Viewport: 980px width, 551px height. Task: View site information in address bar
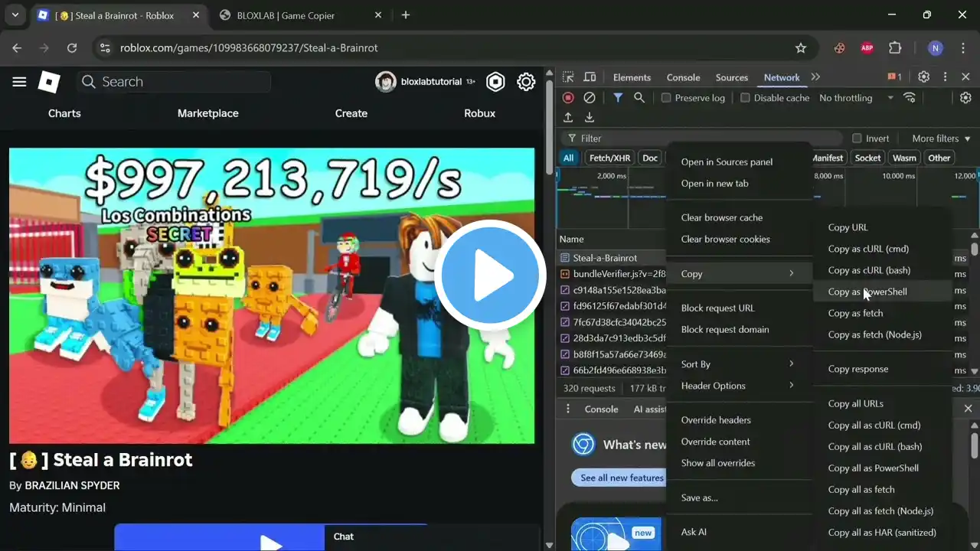(106, 47)
